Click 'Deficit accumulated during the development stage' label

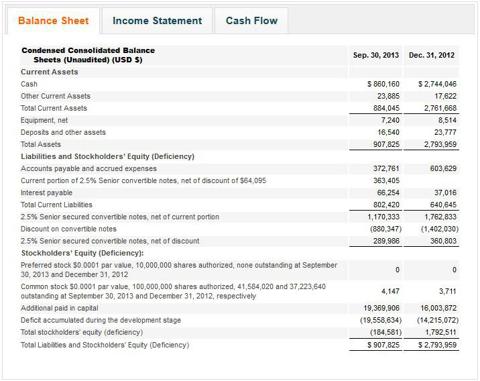[x=101, y=320]
